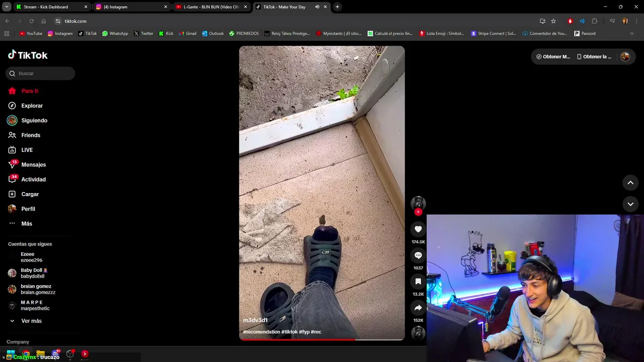
Task: Click the Obtener Monedas button
Action: tap(553, 57)
